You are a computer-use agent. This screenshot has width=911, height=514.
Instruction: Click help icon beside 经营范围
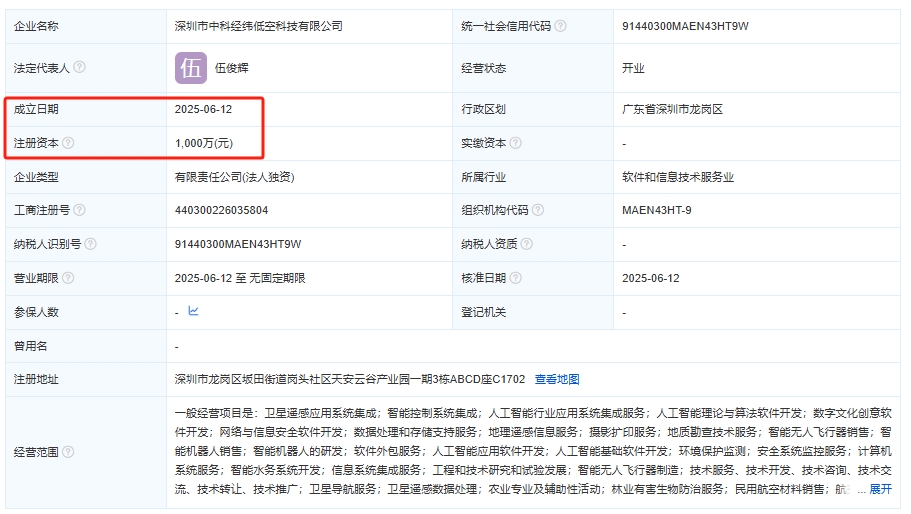click(68, 451)
